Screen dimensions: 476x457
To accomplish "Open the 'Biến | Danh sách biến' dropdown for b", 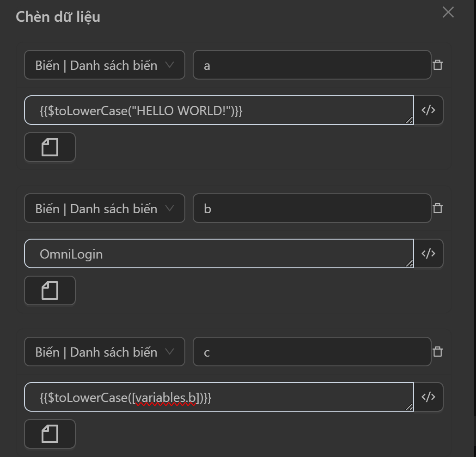I will 104,209.
